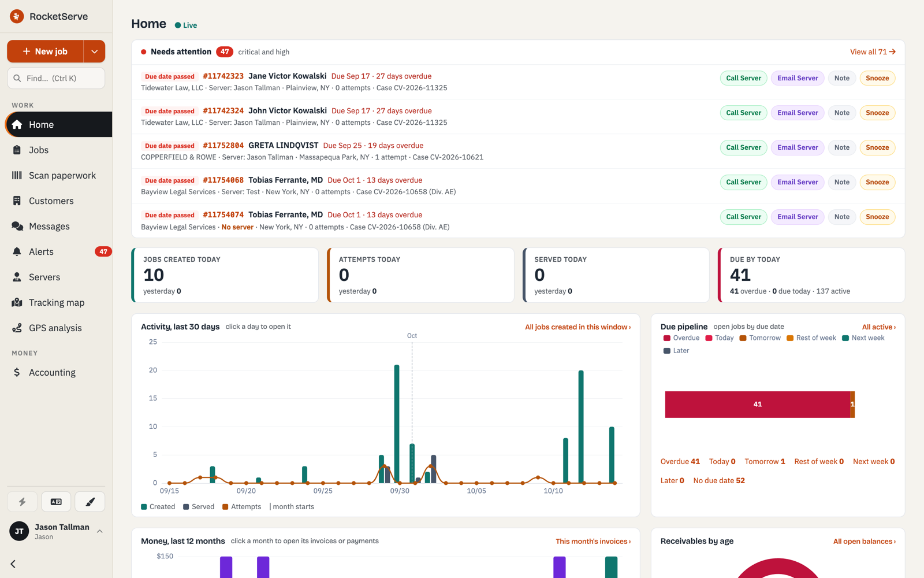The image size is (924, 578).
Task: Click Tomorrow 1 pipeline count
Action: [x=765, y=462]
